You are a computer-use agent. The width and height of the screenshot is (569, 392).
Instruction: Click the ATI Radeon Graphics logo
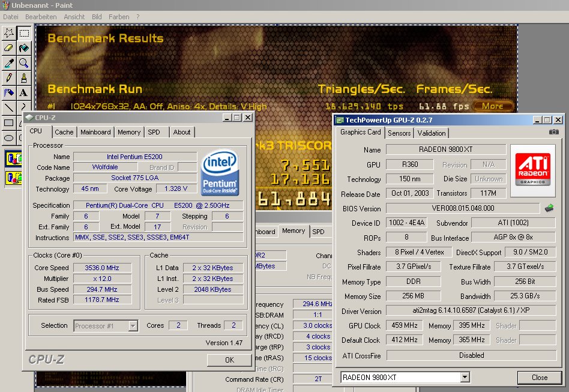533,170
